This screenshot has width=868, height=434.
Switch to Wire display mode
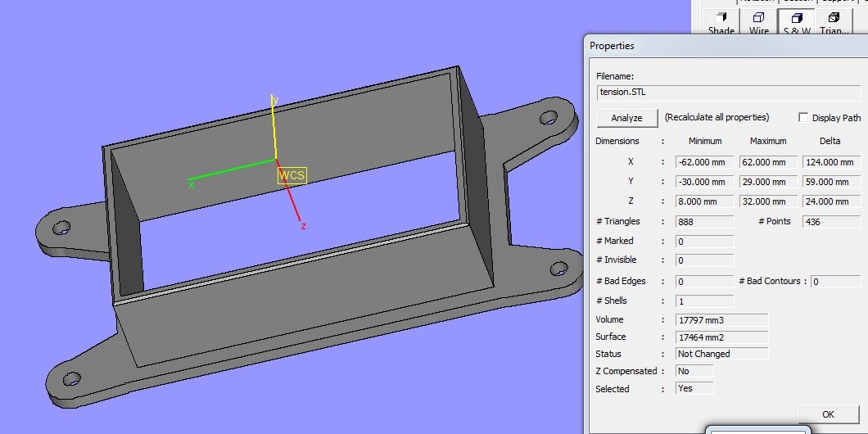758,22
